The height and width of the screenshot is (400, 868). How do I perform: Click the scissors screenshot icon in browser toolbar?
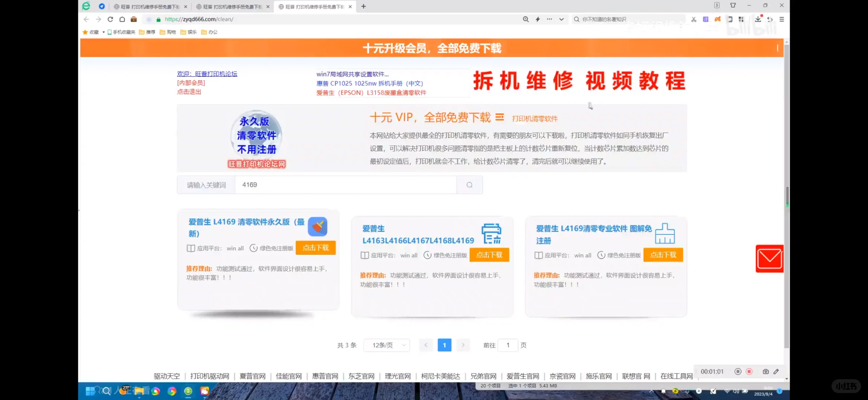tap(693, 19)
